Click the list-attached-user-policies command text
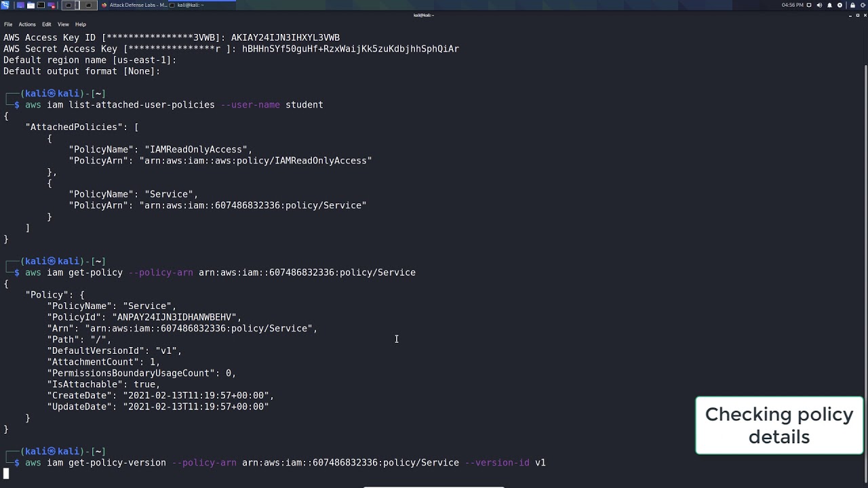The image size is (868, 488). [x=142, y=104]
